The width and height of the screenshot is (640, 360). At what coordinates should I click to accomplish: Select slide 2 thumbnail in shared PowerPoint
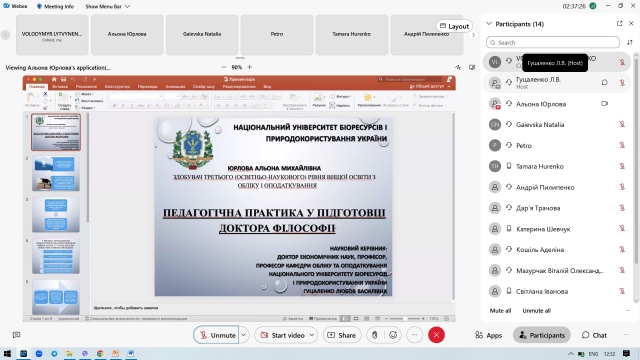56,173
